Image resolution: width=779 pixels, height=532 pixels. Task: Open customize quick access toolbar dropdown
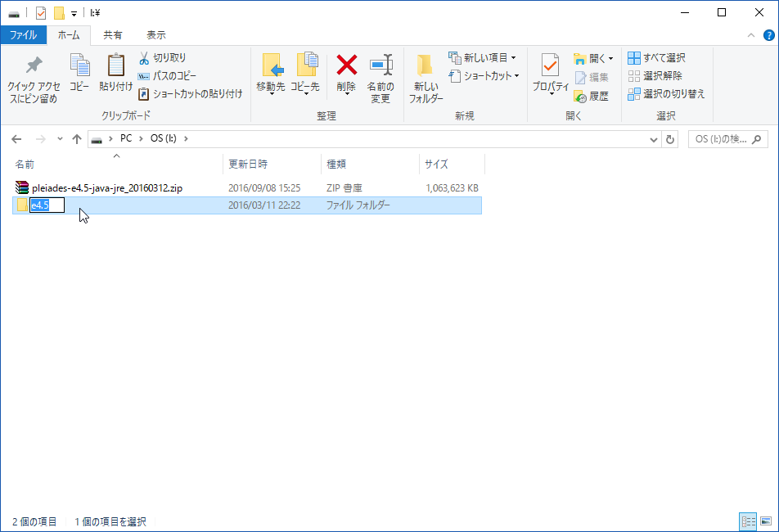[x=74, y=13]
